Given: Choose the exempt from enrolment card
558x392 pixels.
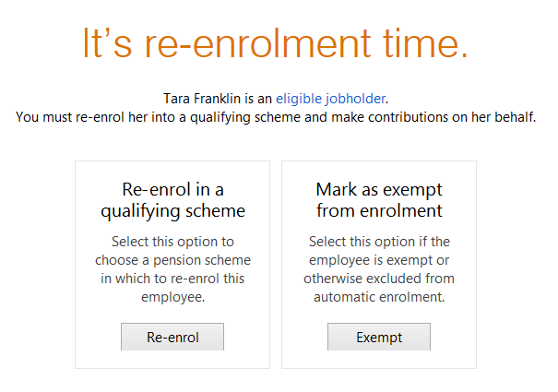Looking at the screenshot, I should pos(379,264).
